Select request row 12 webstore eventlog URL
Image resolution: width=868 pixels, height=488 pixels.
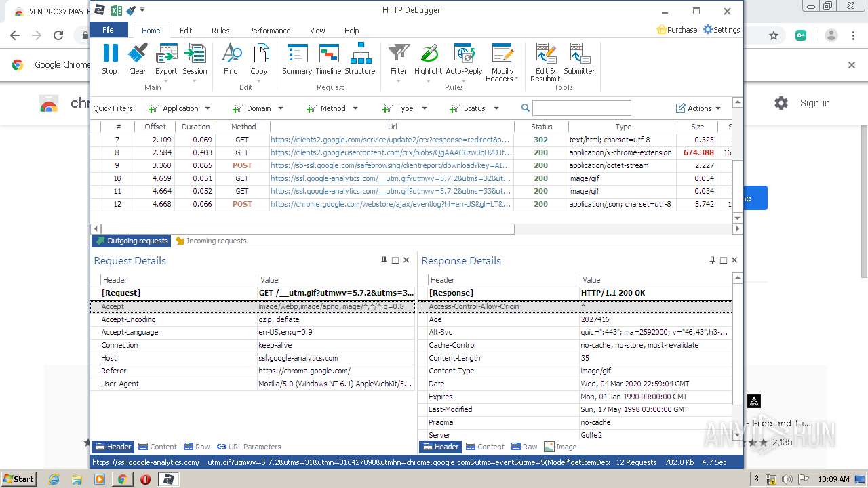[391, 204]
